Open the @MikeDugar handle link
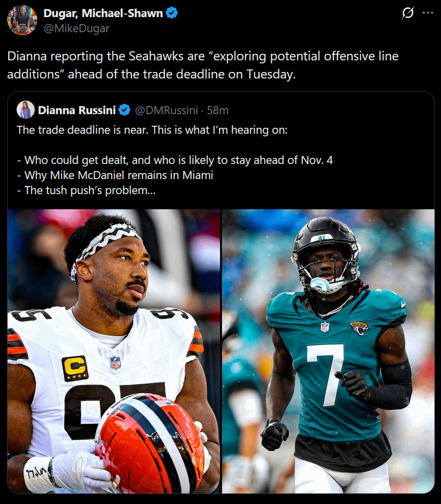The height and width of the screenshot is (504, 441). (77, 28)
